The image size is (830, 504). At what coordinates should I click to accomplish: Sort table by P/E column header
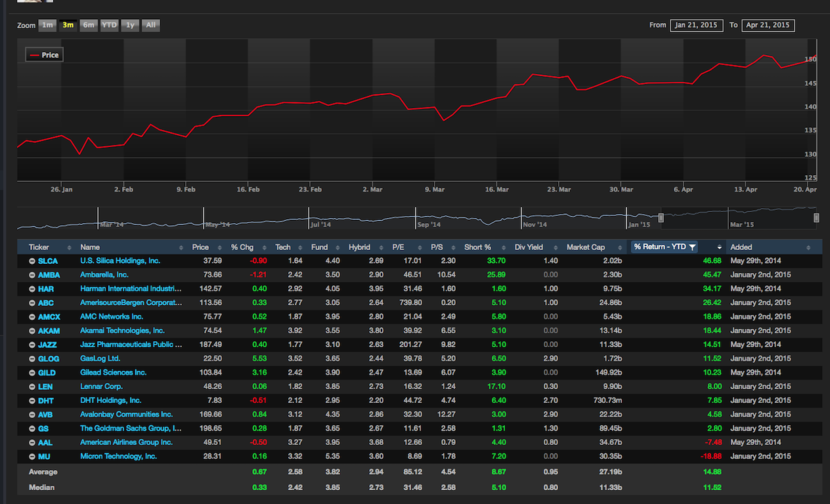399,247
